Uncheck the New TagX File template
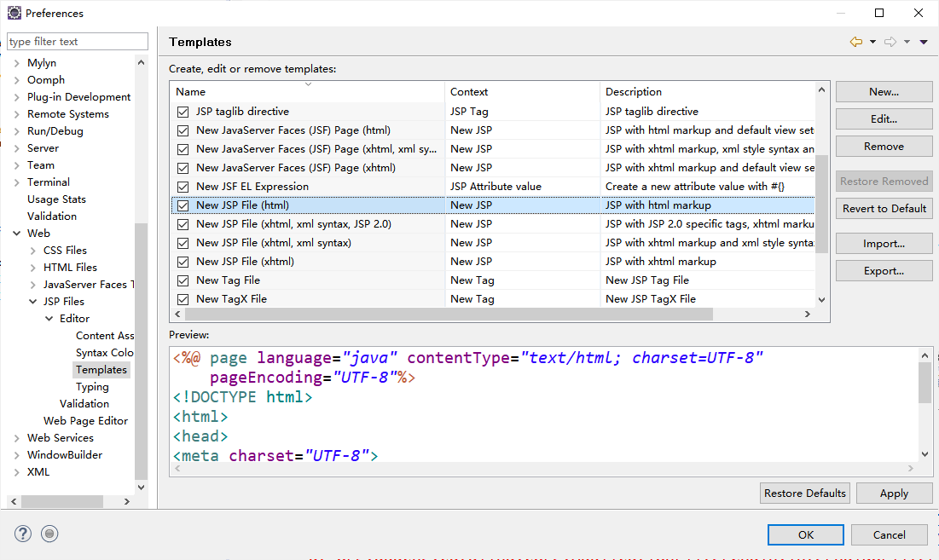This screenshot has width=939, height=560. coord(183,299)
